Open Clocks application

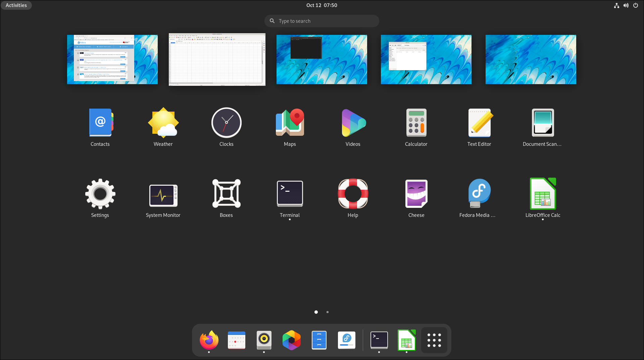226,127
